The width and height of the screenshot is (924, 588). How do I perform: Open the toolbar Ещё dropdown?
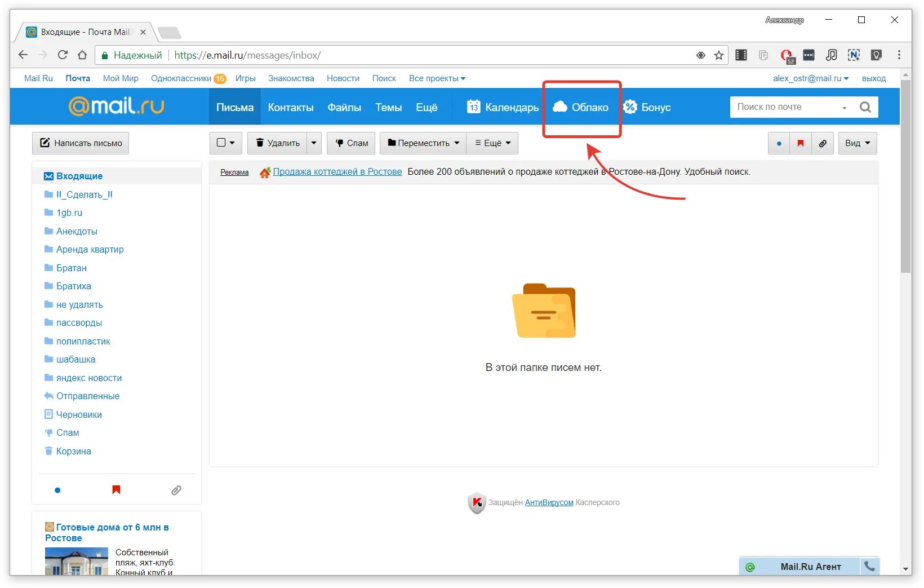pyautogui.click(x=492, y=143)
